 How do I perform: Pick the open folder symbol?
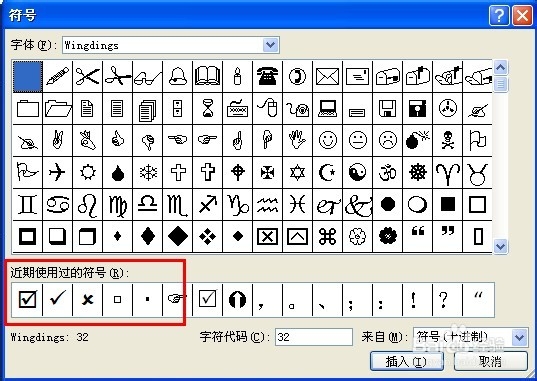click(58, 109)
